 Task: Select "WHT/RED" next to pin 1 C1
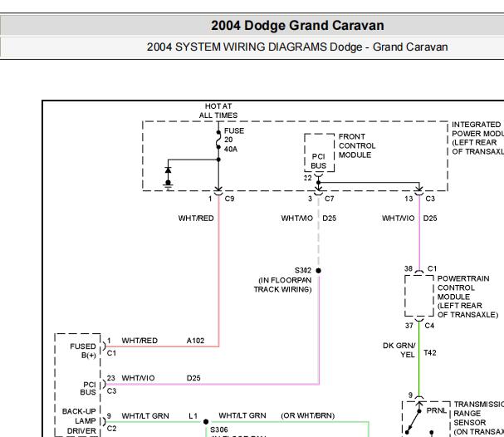[x=139, y=341]
